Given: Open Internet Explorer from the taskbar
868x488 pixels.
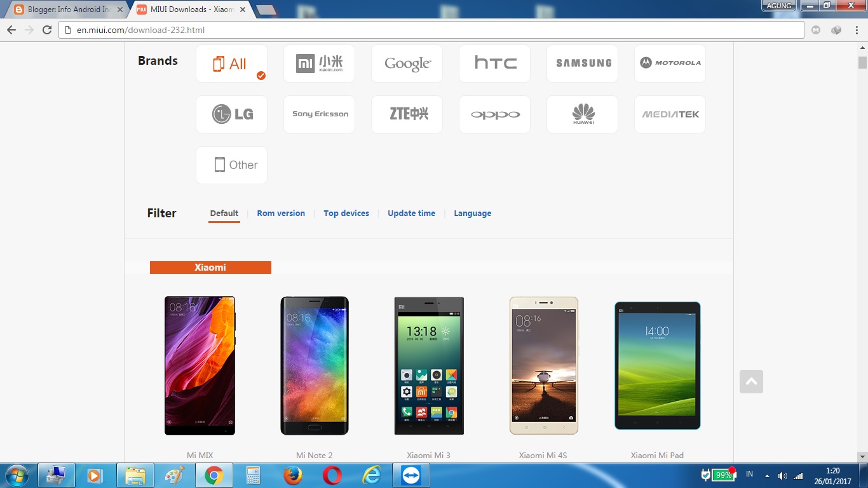Looking at the screenshot, I should point(371,475).
